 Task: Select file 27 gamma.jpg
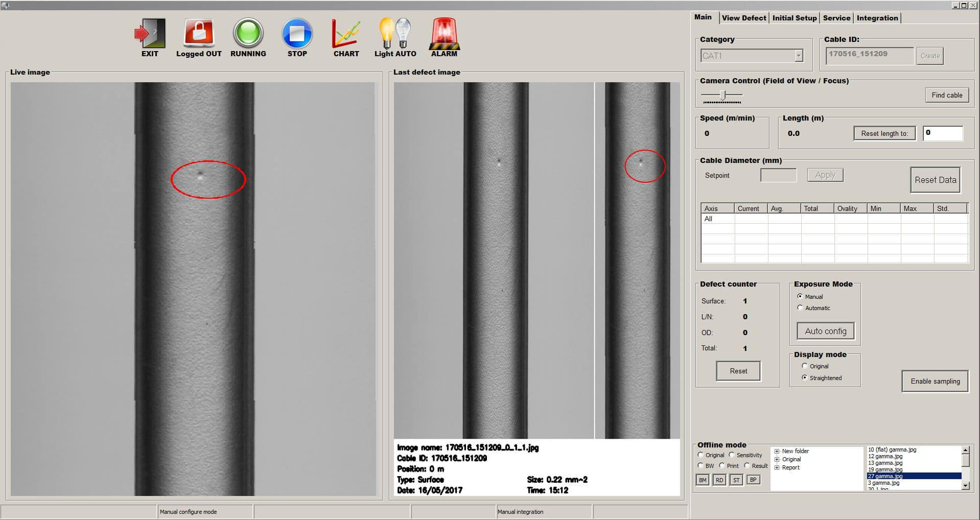(914, 476)
